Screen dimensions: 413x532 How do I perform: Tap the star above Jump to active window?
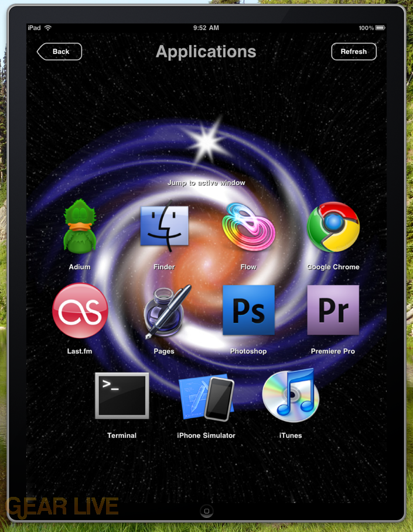pyautogui.click(x=207, y=142)
